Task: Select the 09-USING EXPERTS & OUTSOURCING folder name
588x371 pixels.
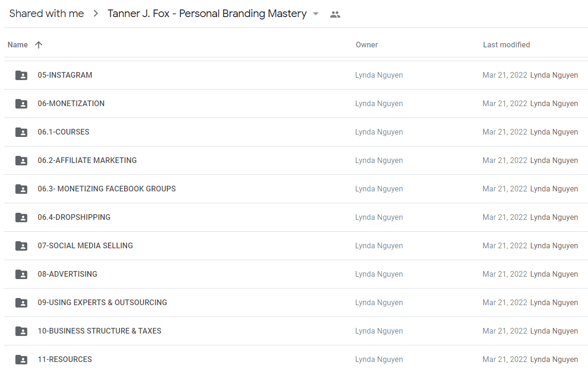Action: coord(102,302)
